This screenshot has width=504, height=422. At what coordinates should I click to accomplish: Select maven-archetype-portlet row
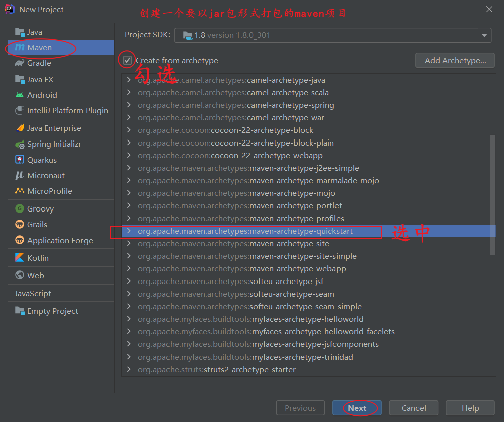(308, 205)
